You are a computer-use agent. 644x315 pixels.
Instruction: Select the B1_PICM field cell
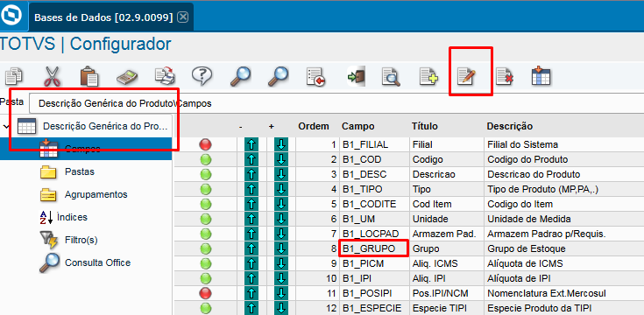pos(375,263)
